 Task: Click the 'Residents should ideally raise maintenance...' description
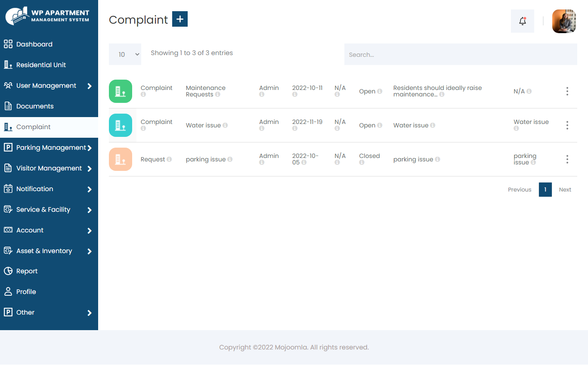(437, 91)
